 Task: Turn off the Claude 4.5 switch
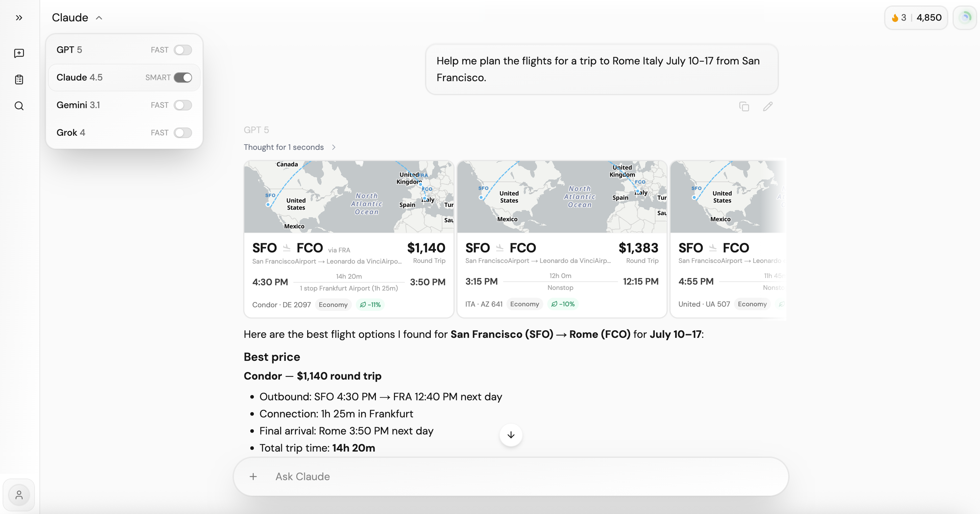pyautogui.click(x=183, y=78)
